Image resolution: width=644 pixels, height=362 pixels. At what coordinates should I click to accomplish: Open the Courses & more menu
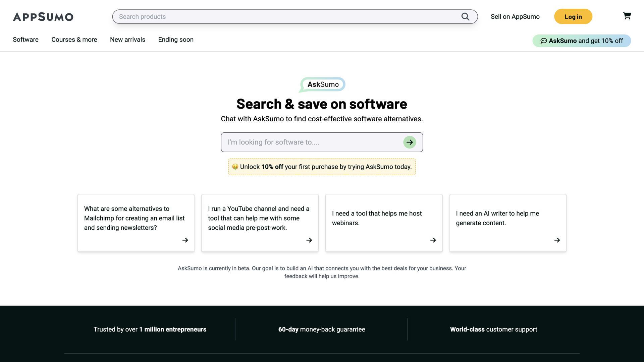(74, 40)
